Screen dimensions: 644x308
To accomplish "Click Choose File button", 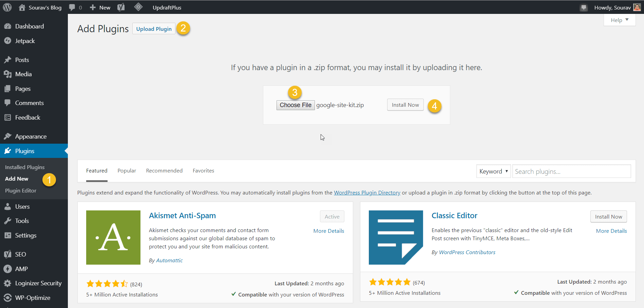I will click(296, 105).
